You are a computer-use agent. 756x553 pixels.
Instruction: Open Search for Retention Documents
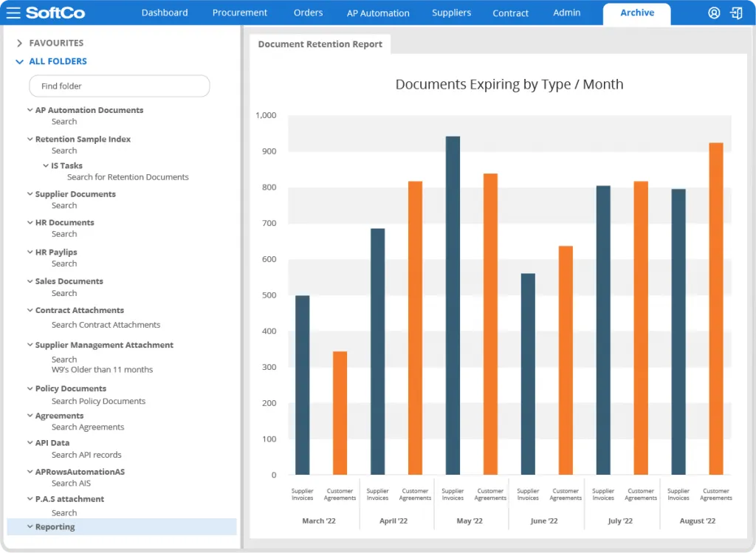coord(128,177)
